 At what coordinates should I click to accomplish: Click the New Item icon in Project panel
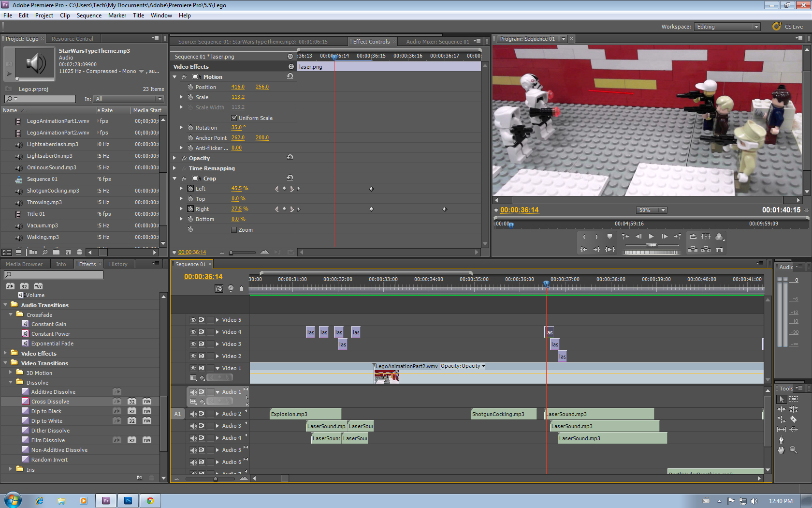click(68, 252)
